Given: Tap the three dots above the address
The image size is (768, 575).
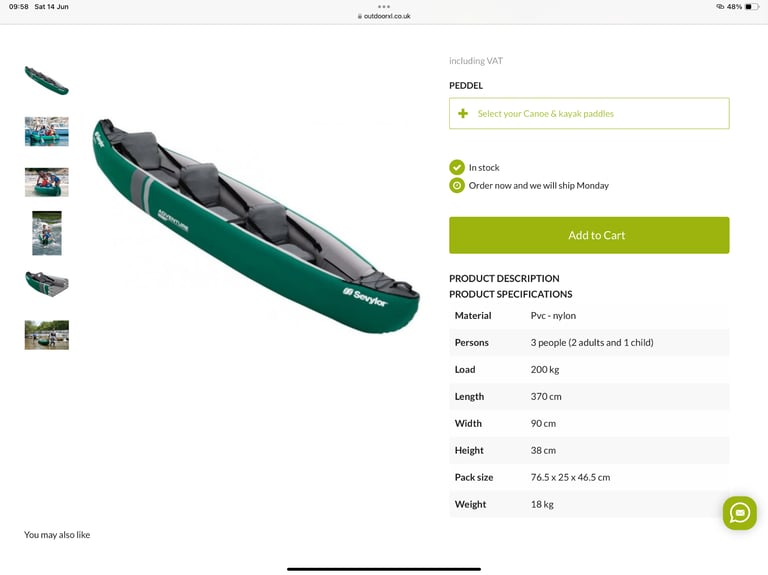Looking at the screenshot, I should click(384, 7).
